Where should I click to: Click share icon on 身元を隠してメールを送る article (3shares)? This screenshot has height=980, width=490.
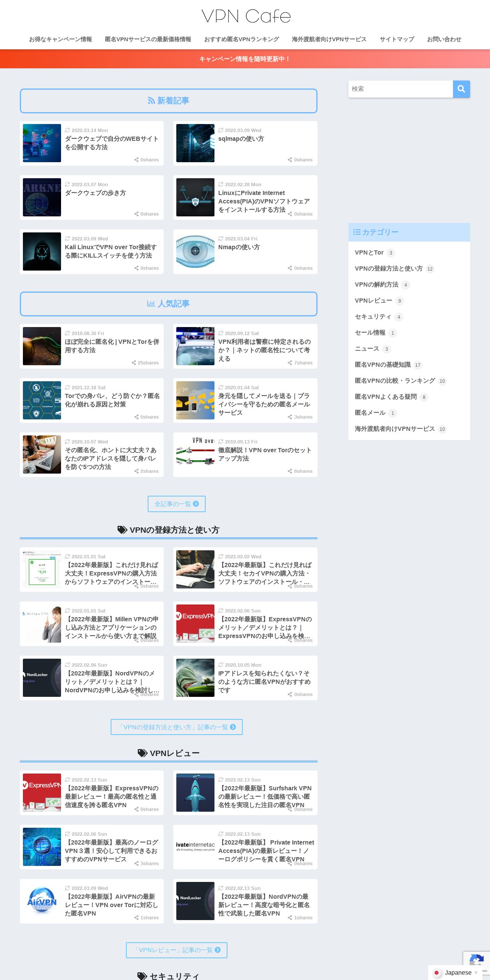(x=290, y=417)
